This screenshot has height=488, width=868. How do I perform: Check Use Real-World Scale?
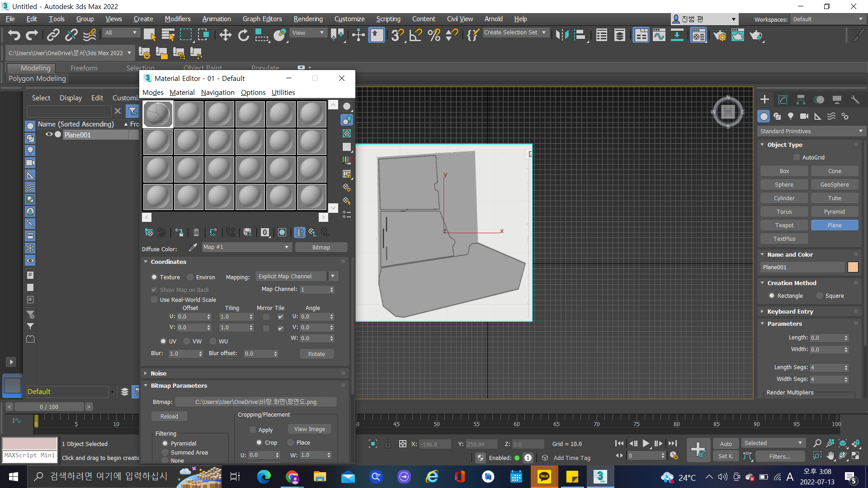pos(154,300)
